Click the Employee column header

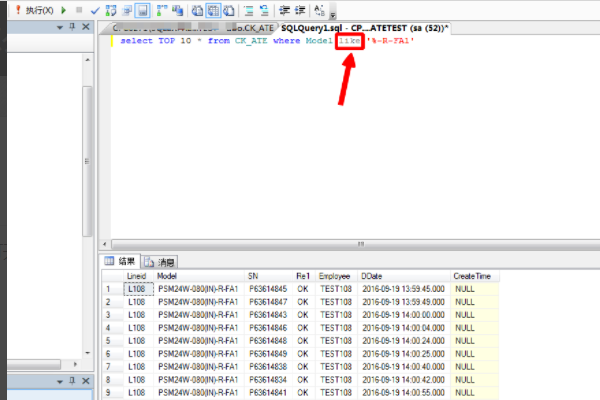pyautogui.click(x=336, y=276)
